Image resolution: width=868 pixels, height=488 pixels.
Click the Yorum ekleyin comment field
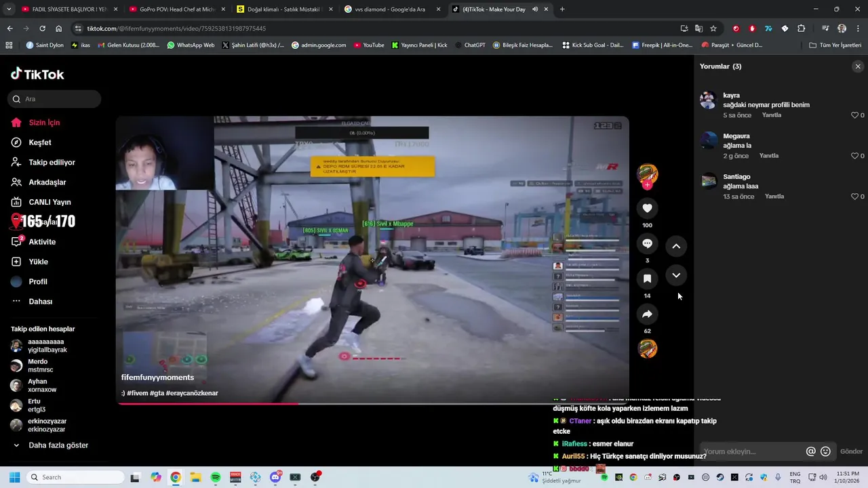tap(751, 451)
